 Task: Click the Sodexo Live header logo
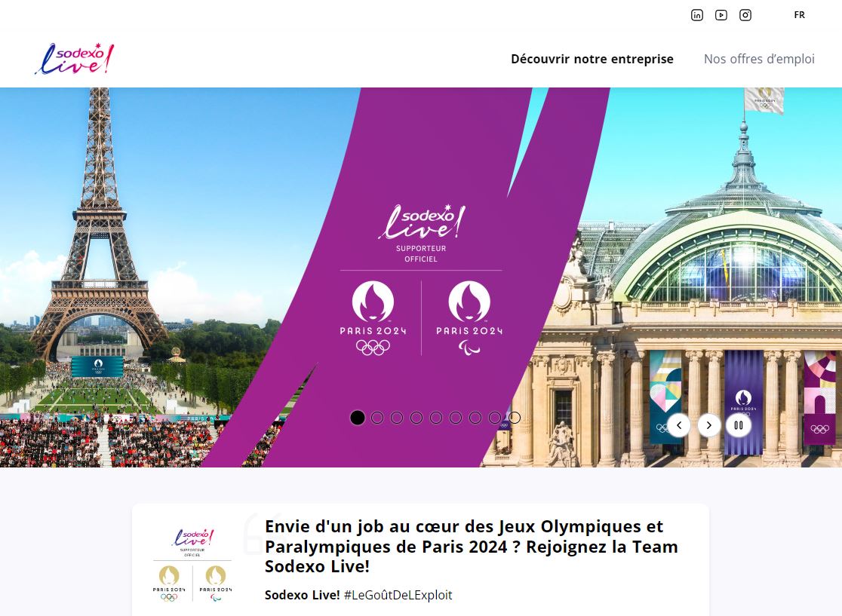75,59
